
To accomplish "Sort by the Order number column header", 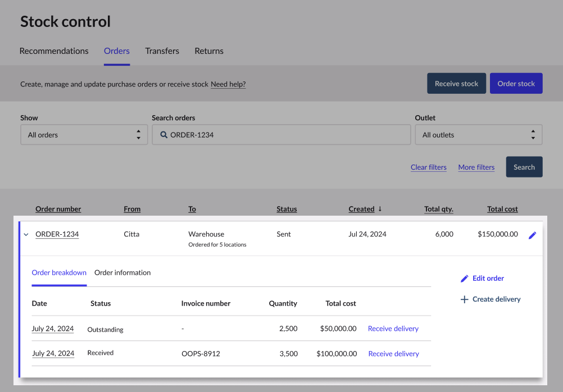I will pyautogui.click(x=58, y=209).
